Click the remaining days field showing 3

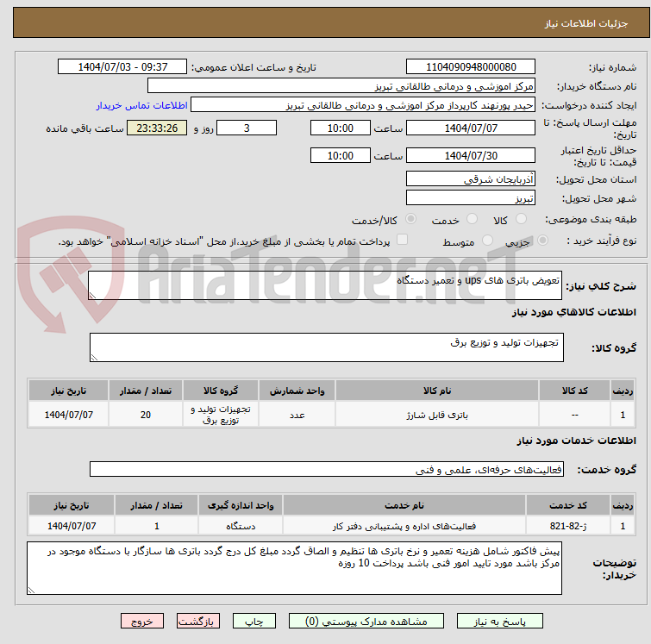coord(247,128)
